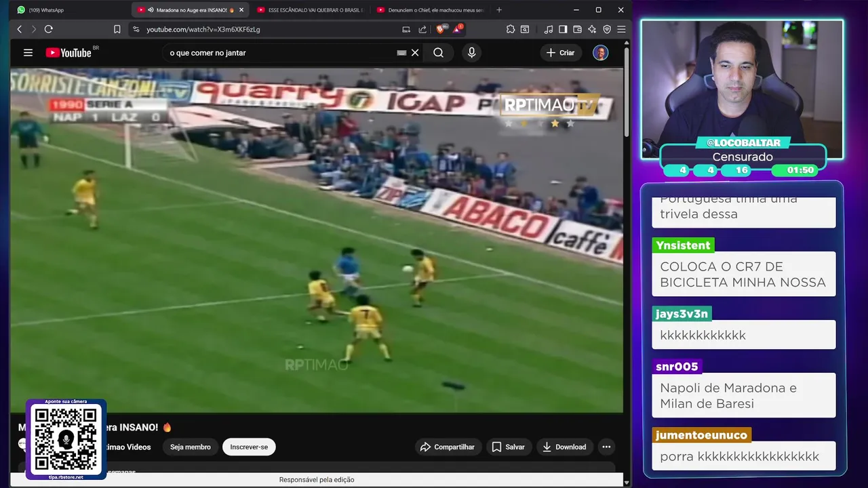This screenshot has height=488, width=868.
Task: Click the 01:50 timer on overlay
Action: [800, 170]
